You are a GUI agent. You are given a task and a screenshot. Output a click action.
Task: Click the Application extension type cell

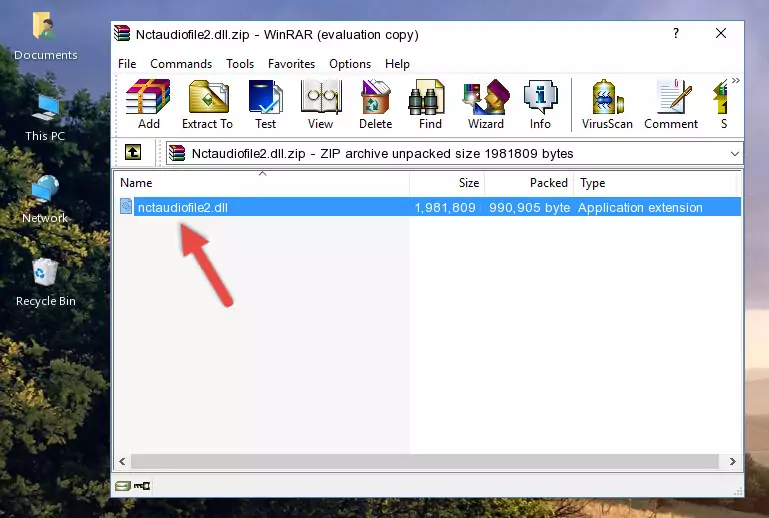[640, 207]
